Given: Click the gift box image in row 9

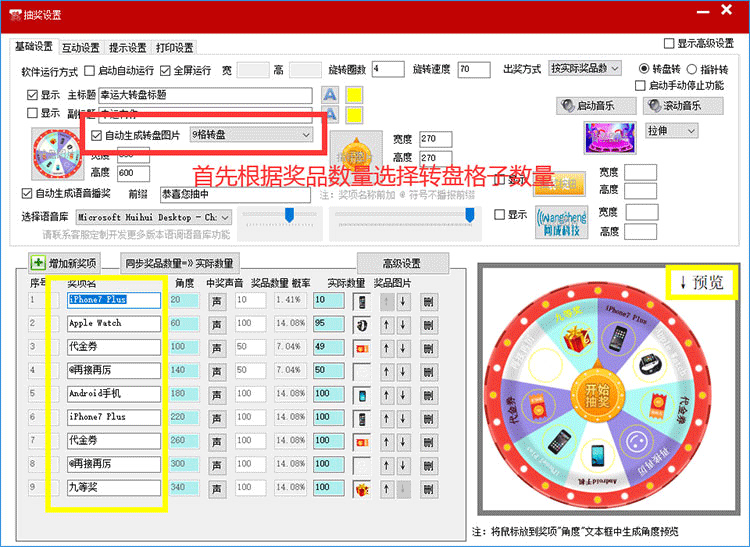Looking at the screenshot, I should point(362,489).
